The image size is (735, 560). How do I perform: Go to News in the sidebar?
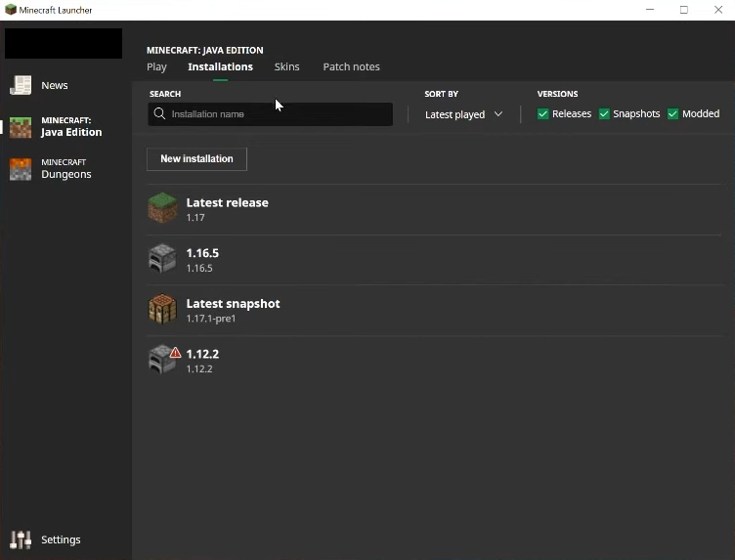click(x=55, y=85)
